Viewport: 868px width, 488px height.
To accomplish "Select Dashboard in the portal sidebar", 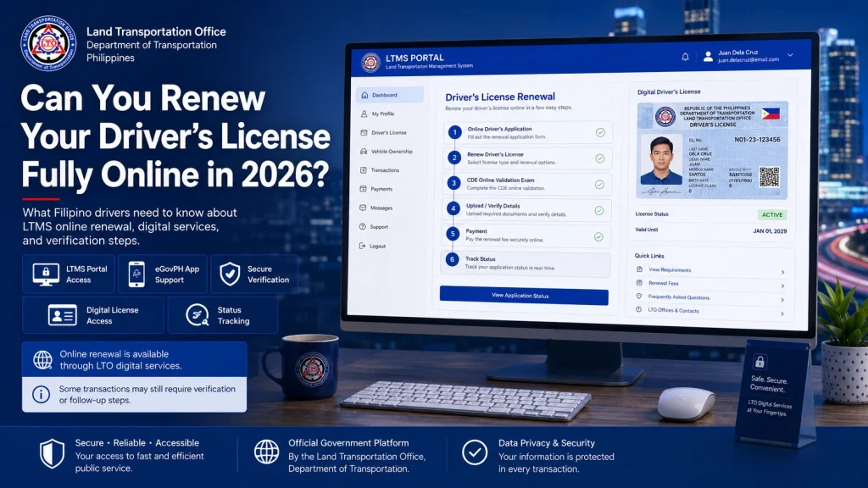I will pos(390,95).
